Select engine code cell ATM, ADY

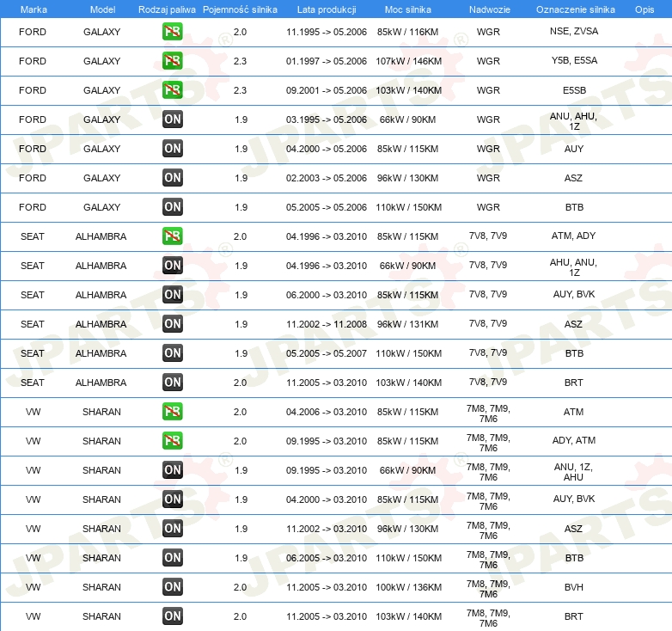coord(573,236)
